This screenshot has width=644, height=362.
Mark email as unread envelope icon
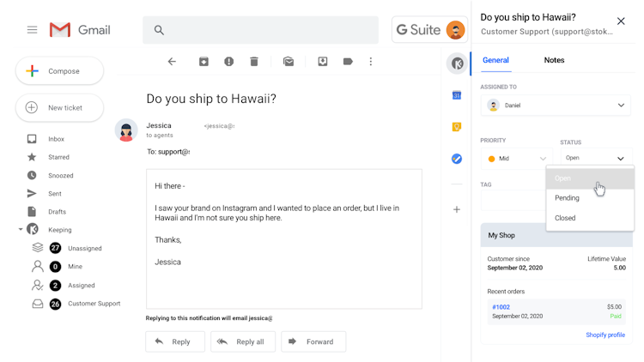[x=289, y=62]
